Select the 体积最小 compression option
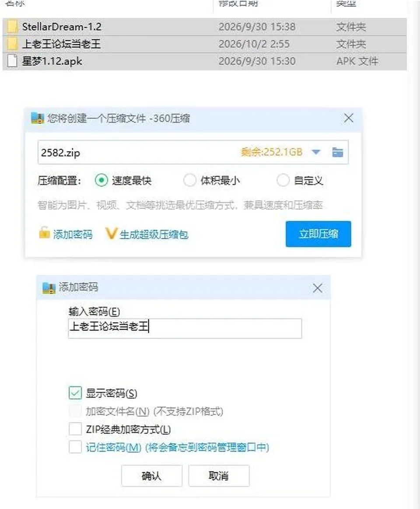Viewport: 420px width, 509px height. (x=190, y=180)
